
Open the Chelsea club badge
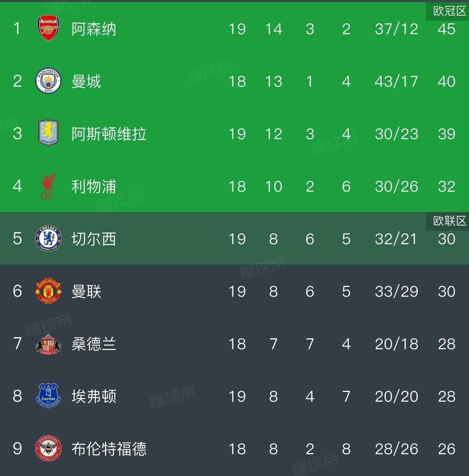click(48, 238)
